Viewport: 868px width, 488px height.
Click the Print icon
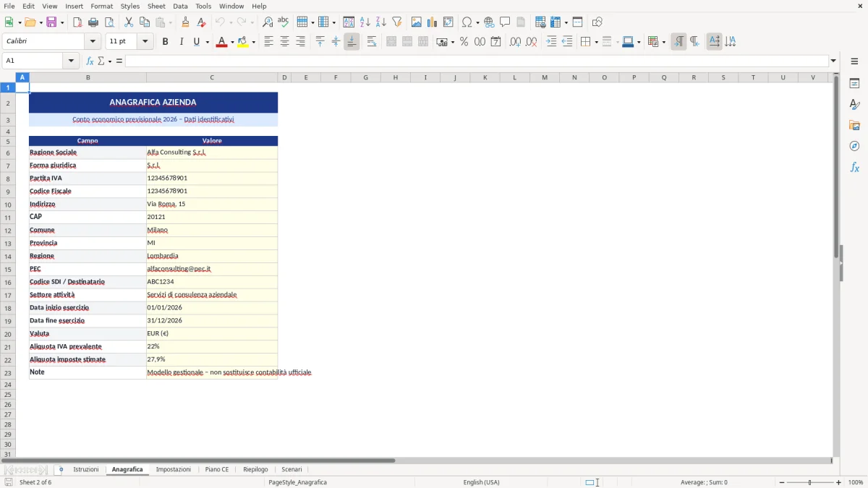coord(93,22)
